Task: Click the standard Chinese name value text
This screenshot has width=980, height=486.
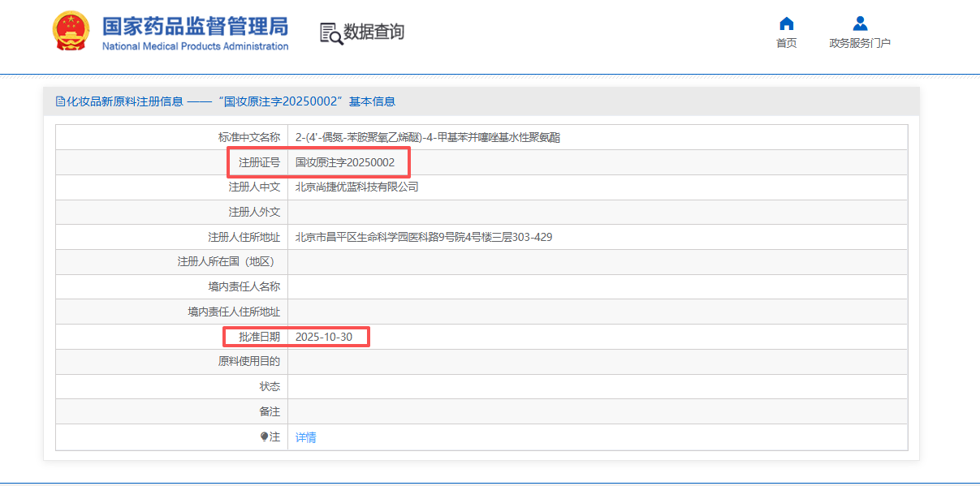Action: [x=427, y=137]
